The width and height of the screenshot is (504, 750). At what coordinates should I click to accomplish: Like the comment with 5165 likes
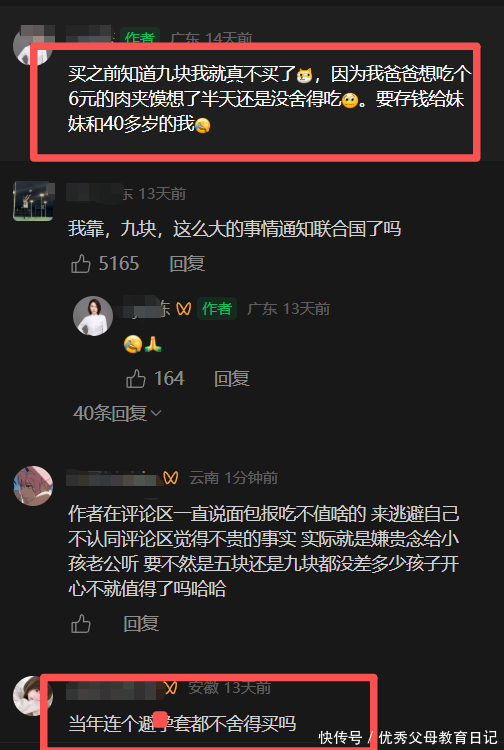tap(81, 264)
